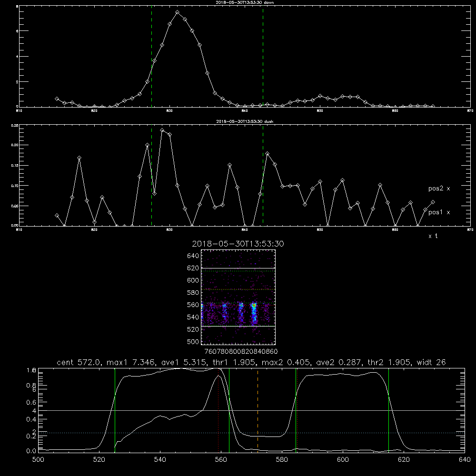
Task: Click the right green dashed marker in dawn plot
Action: tap(263, 58)
